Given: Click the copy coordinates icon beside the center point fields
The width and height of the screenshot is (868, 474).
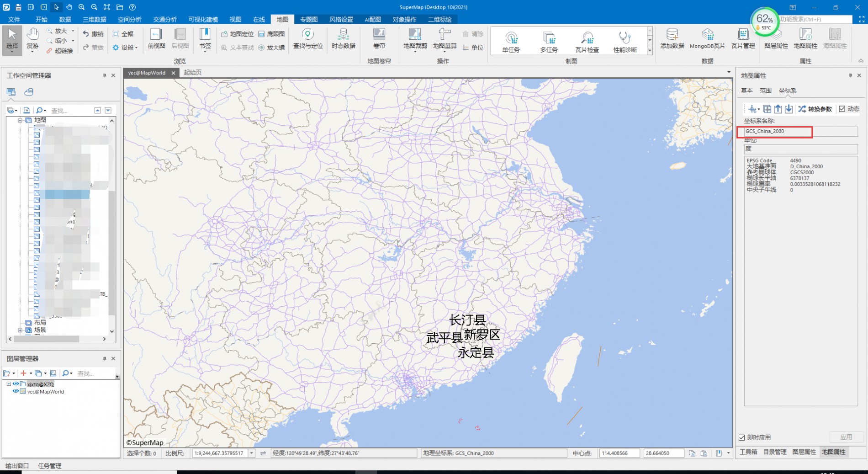Looking at the screenshot, I should coord(692,453).
